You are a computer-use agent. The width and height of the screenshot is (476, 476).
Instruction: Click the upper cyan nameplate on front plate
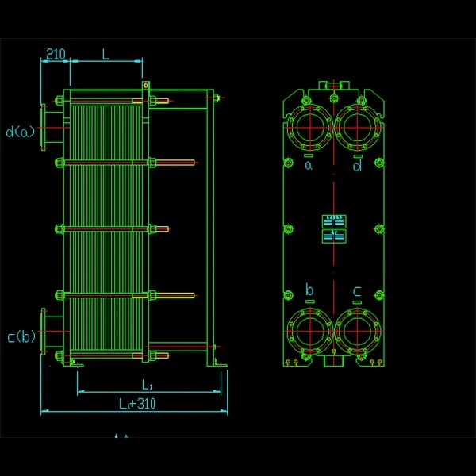pos(333,221)
